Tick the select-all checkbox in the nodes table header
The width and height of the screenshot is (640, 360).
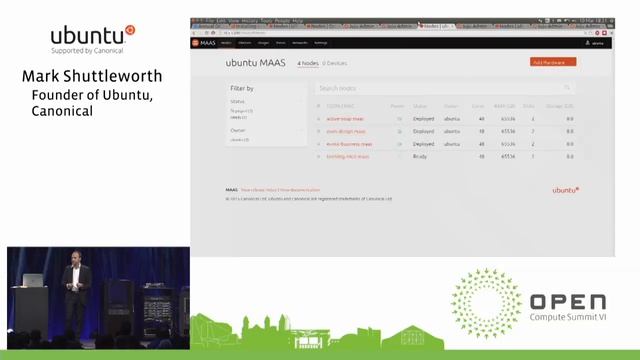(x=319, y=106)
